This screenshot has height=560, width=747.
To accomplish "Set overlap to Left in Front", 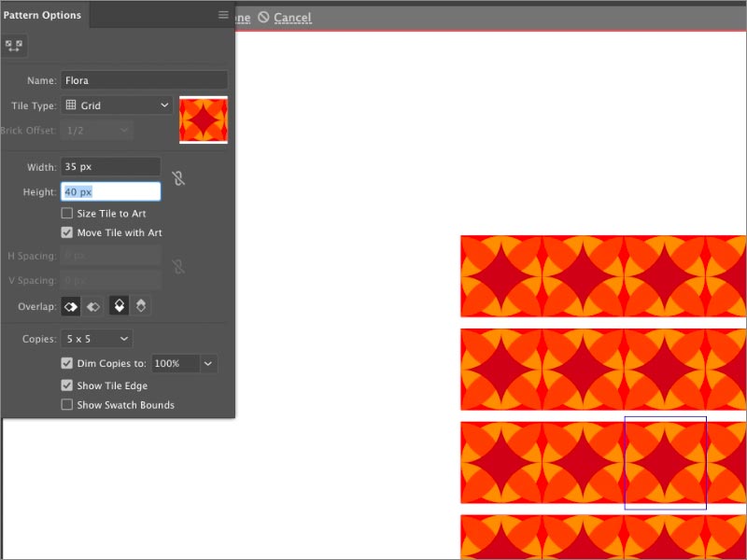I will 71,306.
